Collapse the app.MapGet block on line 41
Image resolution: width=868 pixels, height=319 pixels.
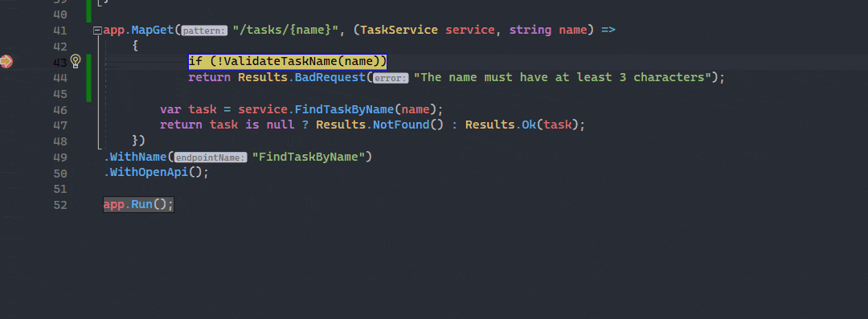(97, 31)
